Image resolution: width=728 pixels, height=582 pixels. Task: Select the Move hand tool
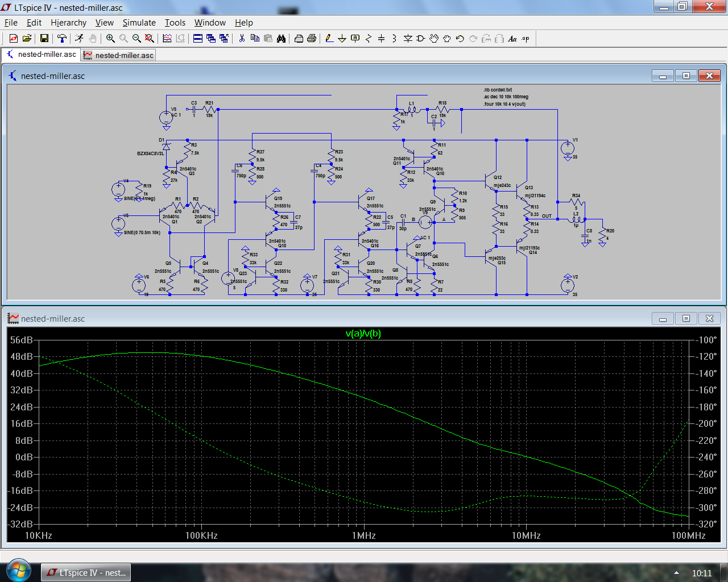tap(434, 39)
